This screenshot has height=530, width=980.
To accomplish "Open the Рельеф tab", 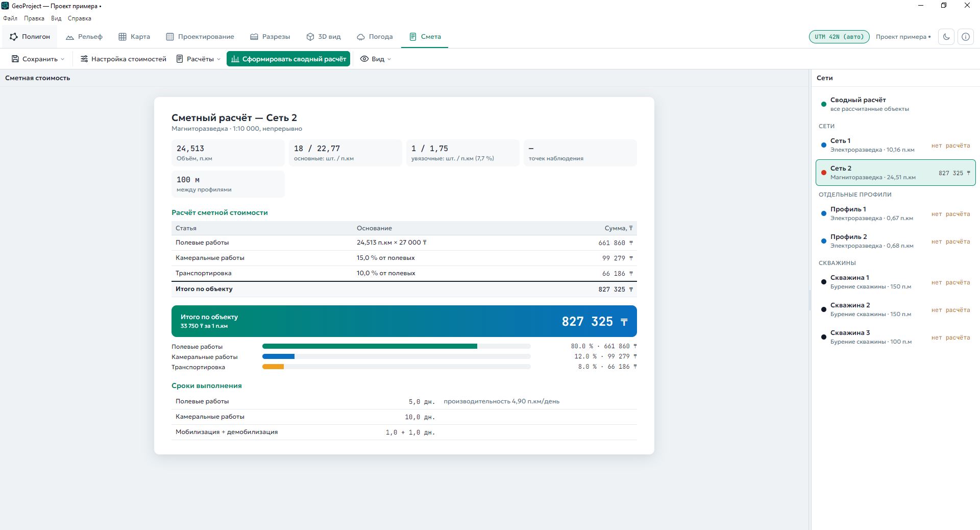I will [x=84, y=37].
